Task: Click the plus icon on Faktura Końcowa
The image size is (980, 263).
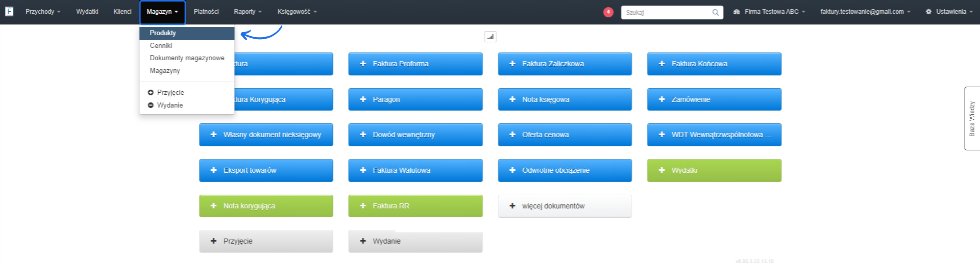Action: coord(661,64)
